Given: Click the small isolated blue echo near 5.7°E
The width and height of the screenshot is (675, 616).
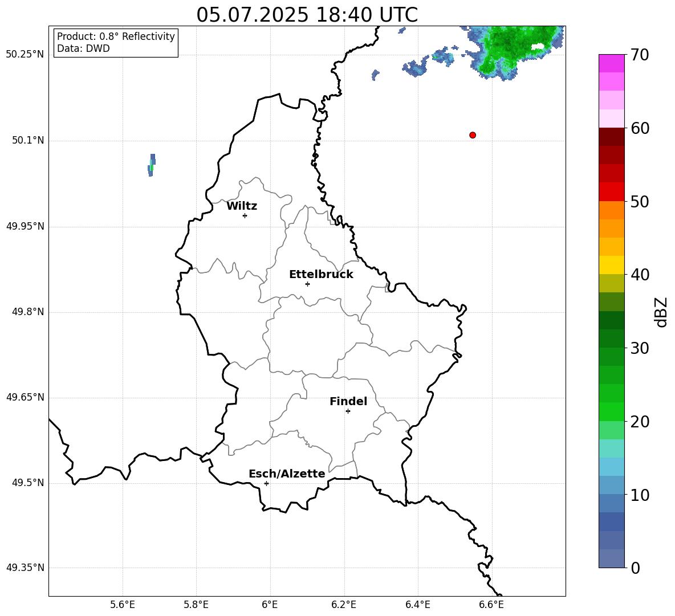Looking at the screenshot, I should tap(152, 165).
